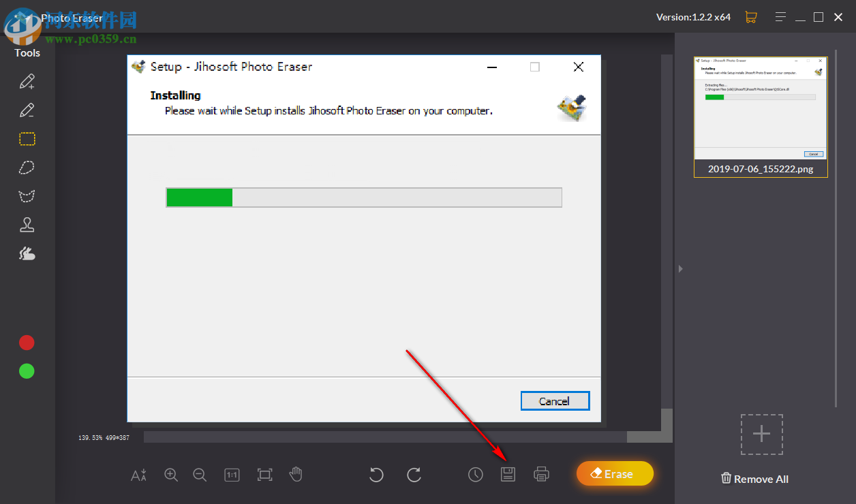Pick the clone stamp tool
The height and width of the screenshot is (504, 856).
click(27, 224)
